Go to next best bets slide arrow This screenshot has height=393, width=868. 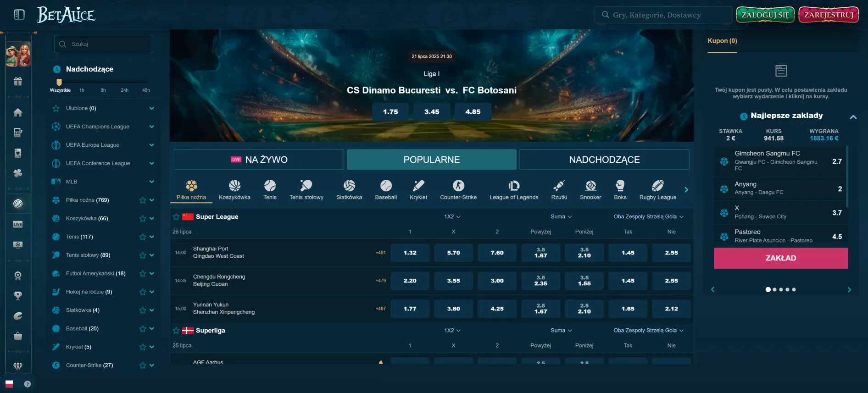click(849, 289)
